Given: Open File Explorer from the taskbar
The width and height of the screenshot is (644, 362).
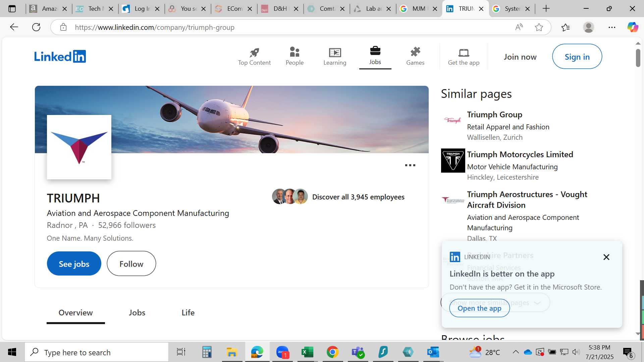Looking at the screenshot, I should coord(232,352).
